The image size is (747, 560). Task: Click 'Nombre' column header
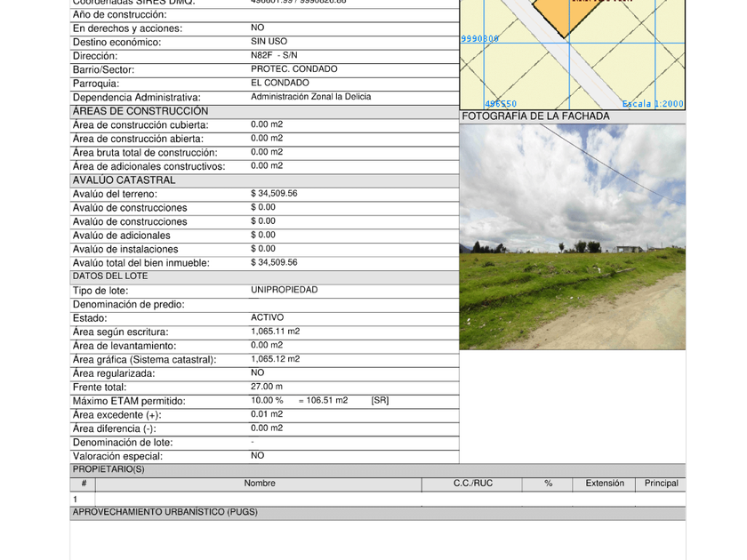tap(260, 484)
